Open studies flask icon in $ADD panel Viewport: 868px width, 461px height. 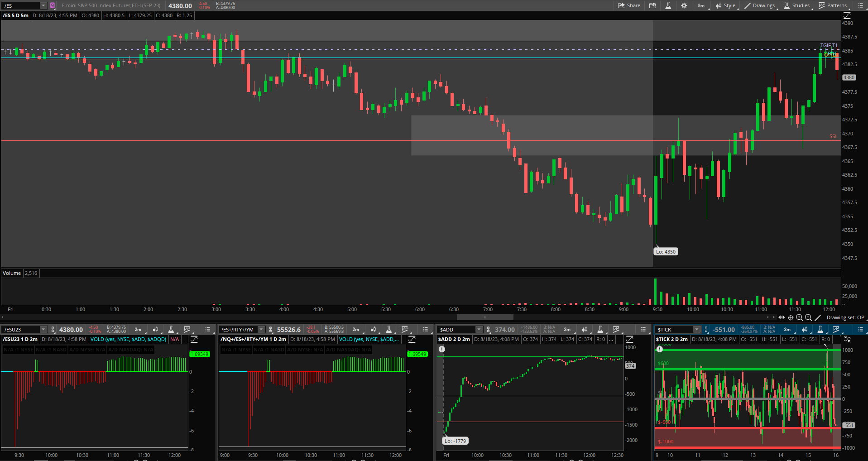pos(600,329)
